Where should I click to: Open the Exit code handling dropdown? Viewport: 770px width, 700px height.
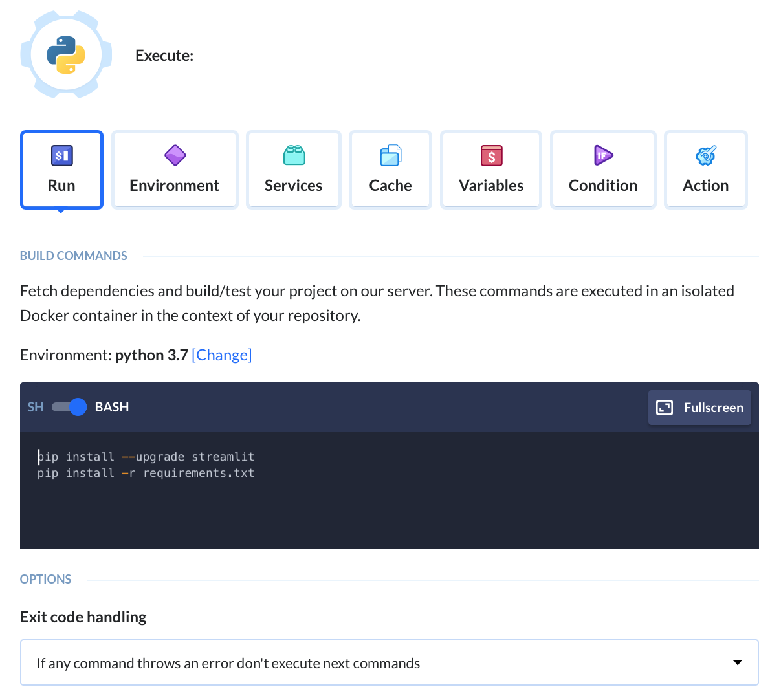[x=390, y=662]
